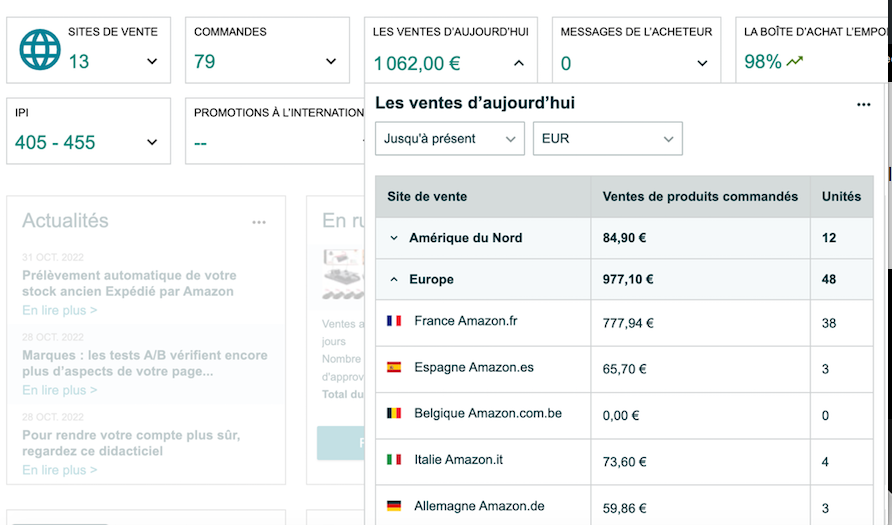This screenshot has width=892, height=525.
Task: Click the 59,86 € Germany sales value
Action: (625, 509)
